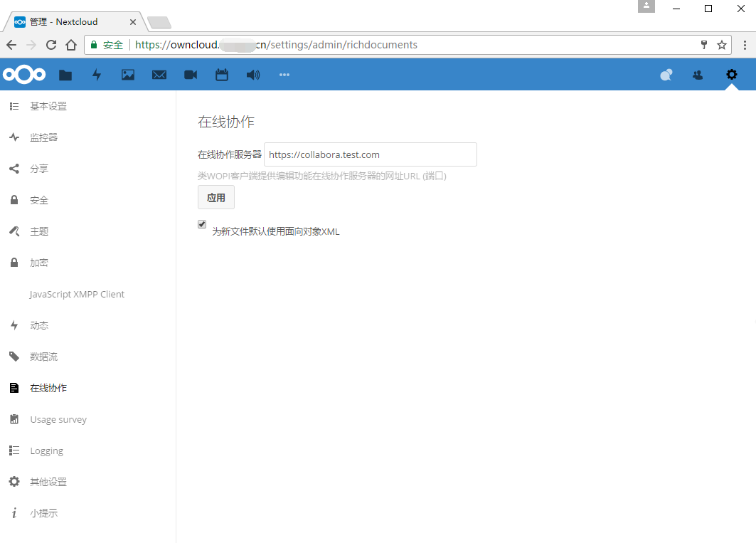Open the Gallery picture icon
This screenshot has width=756, height=543.
pos(128,74)
